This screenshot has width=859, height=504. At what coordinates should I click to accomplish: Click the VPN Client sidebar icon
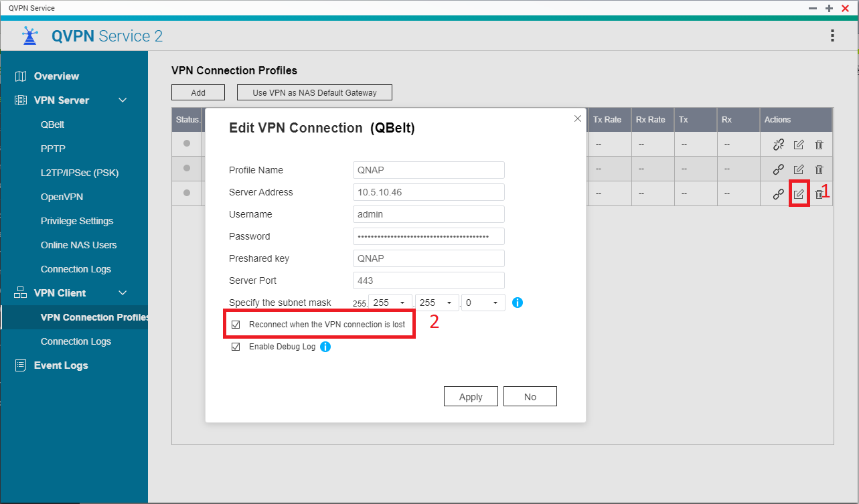point(21,292)
